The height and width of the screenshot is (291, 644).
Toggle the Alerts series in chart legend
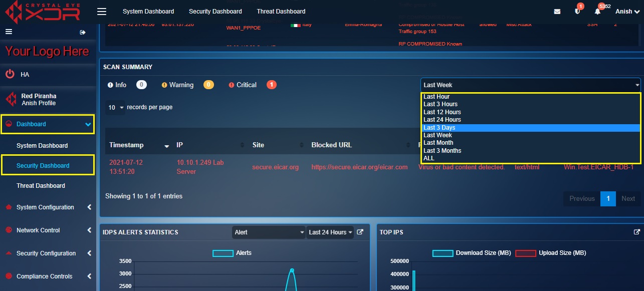coord(244,253)
